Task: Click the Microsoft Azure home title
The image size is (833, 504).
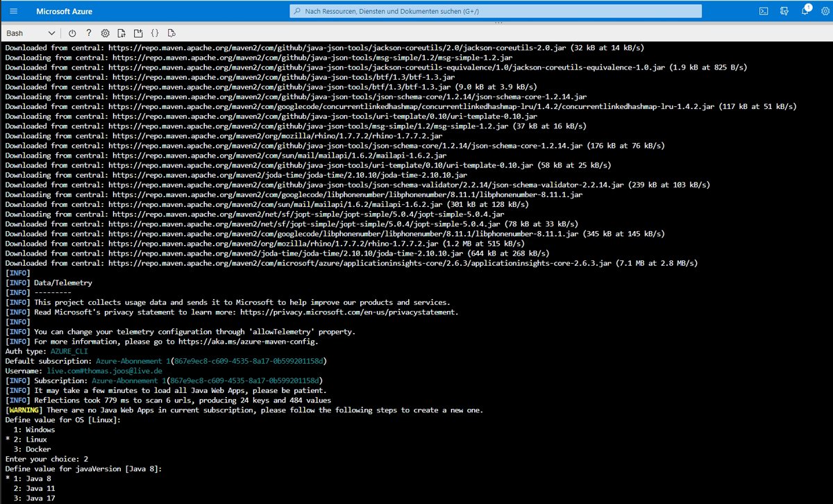Action: 64,12
